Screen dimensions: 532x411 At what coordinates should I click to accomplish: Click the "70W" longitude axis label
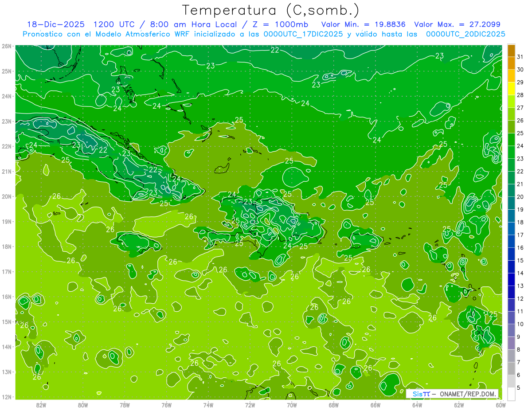point(292,405)
